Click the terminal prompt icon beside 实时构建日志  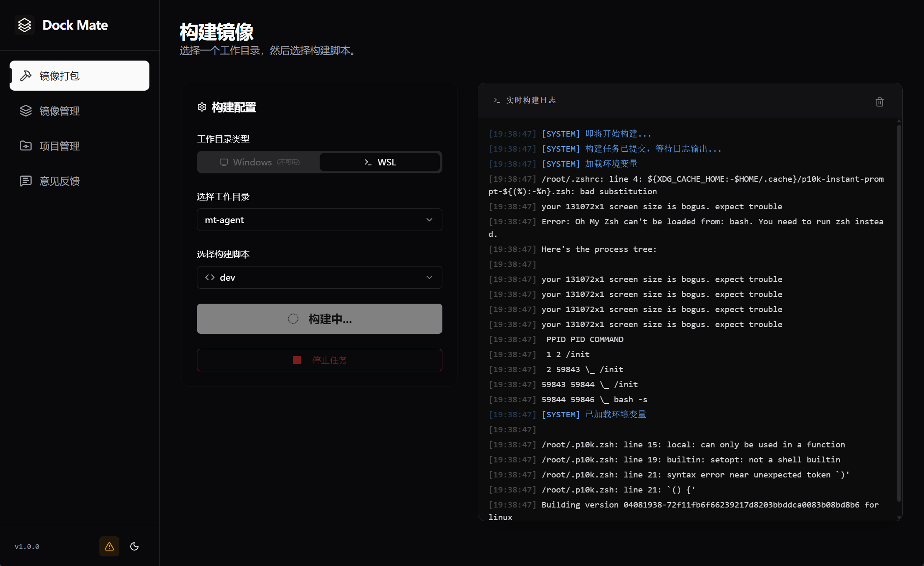tap(497, 100)
